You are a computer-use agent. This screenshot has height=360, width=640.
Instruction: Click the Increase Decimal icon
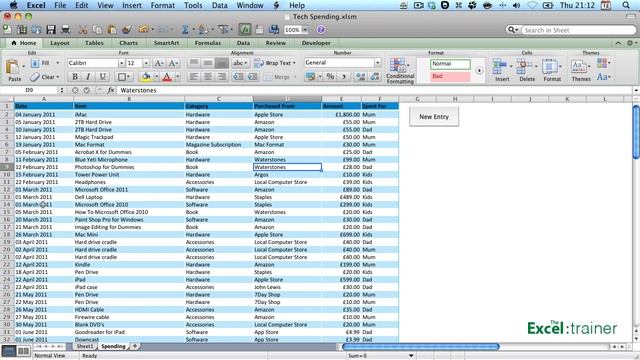coord(360,77)
